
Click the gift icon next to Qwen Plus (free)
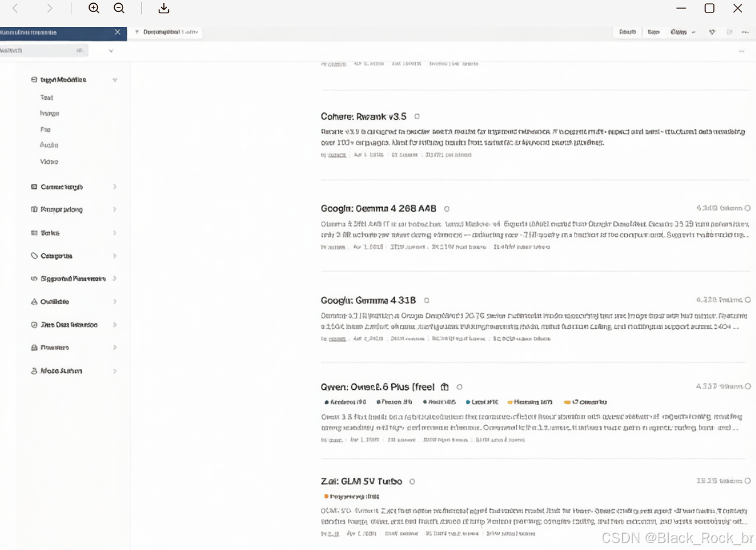[445, 387]
